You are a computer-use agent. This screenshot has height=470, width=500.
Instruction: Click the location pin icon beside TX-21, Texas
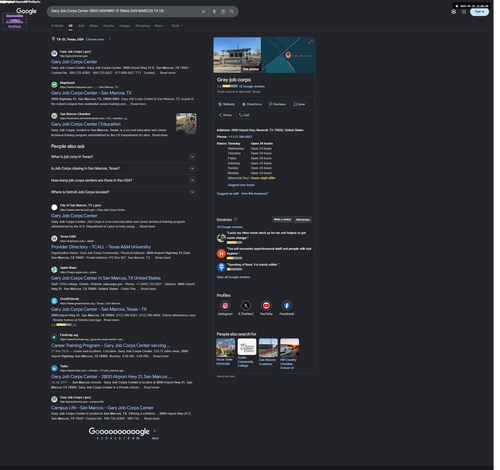(x=53, y=39)
